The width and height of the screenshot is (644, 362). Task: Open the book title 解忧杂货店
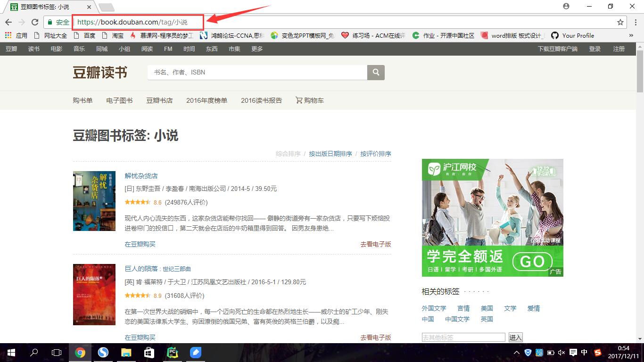141,176
